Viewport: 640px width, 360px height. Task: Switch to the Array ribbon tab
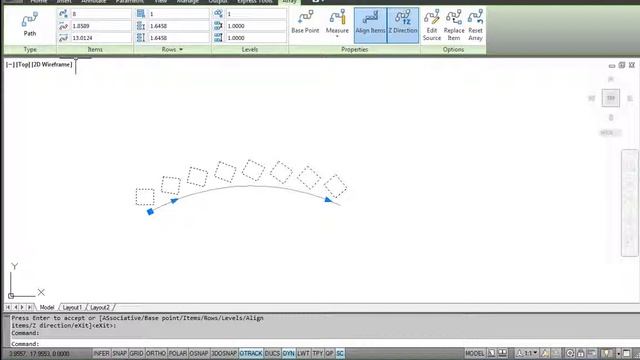[289, 2]
